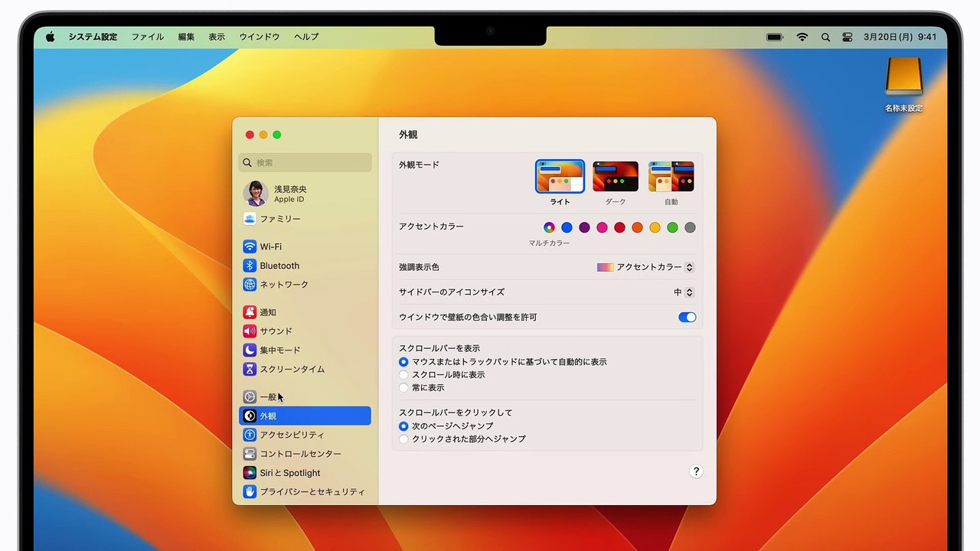Click the 通知 bell icon
This screenshot has height=551, width=980.
250,312
